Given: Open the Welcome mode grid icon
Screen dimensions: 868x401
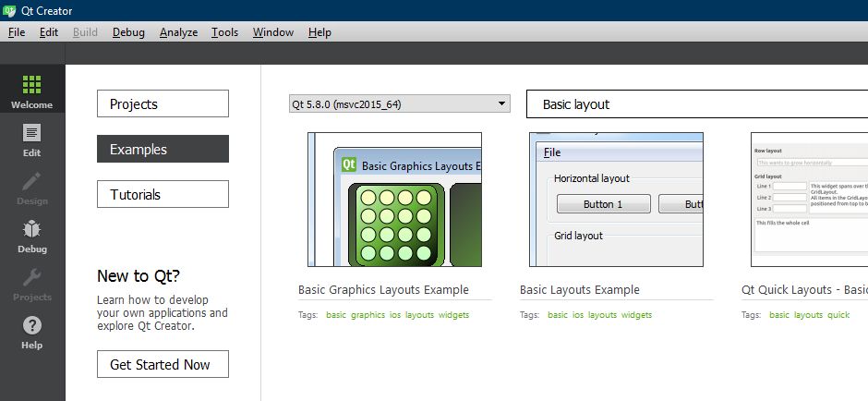Looking at the screenshot, I should [31, 86].
